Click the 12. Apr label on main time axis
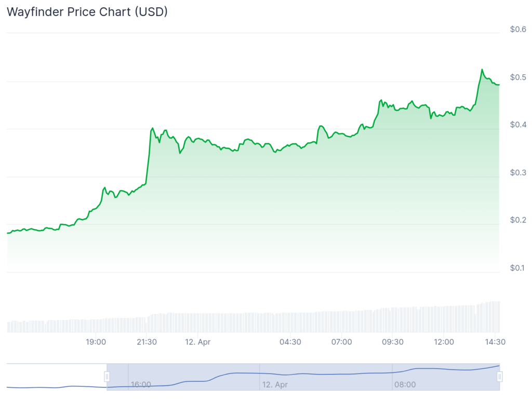This screenshot has width=532, height=400. coord(197,342)
